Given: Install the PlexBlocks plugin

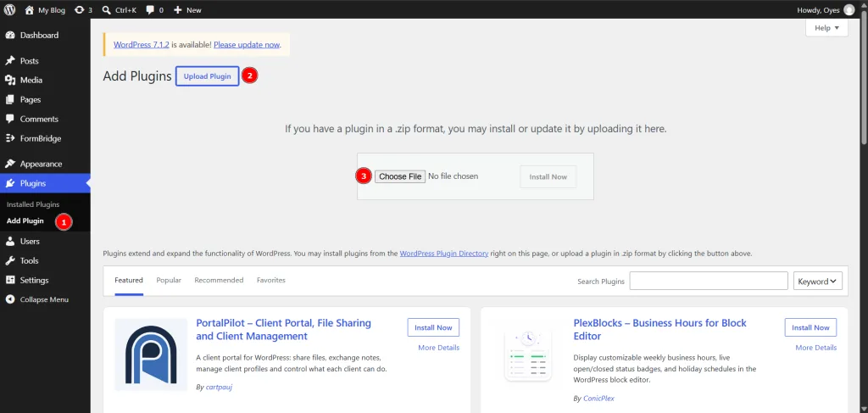Looking at the screenshot, I should pyautogui.click(x=810, y=327).
